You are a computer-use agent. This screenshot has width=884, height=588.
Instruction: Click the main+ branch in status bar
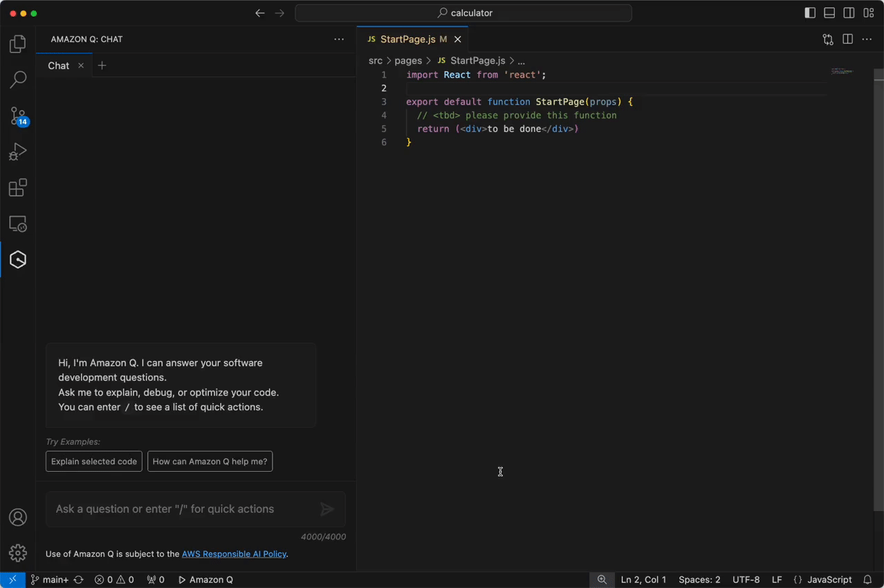pyautogui.click(x=48, y=580)
